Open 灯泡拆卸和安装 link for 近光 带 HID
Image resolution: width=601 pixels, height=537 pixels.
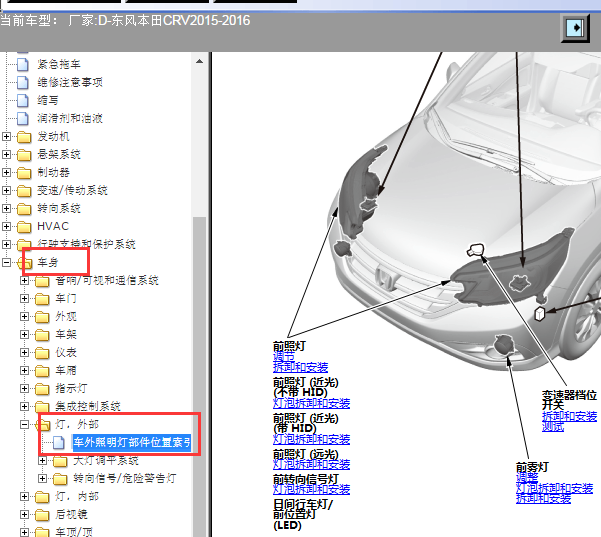[x=311, y=439]
